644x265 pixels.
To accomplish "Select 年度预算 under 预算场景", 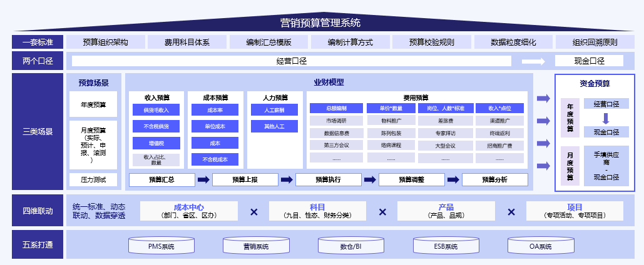I will [93, 104].
